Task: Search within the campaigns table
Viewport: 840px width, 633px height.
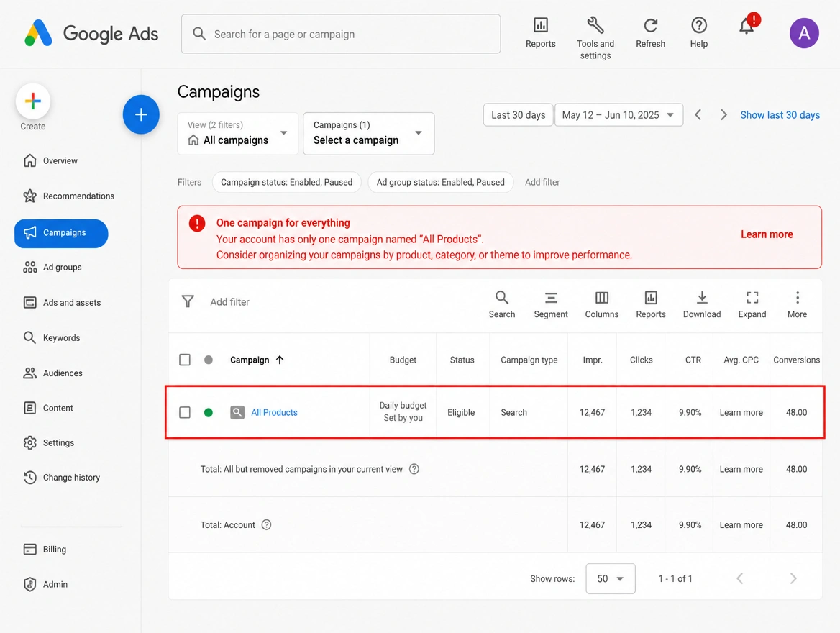Action: click(x=501, y=304)
